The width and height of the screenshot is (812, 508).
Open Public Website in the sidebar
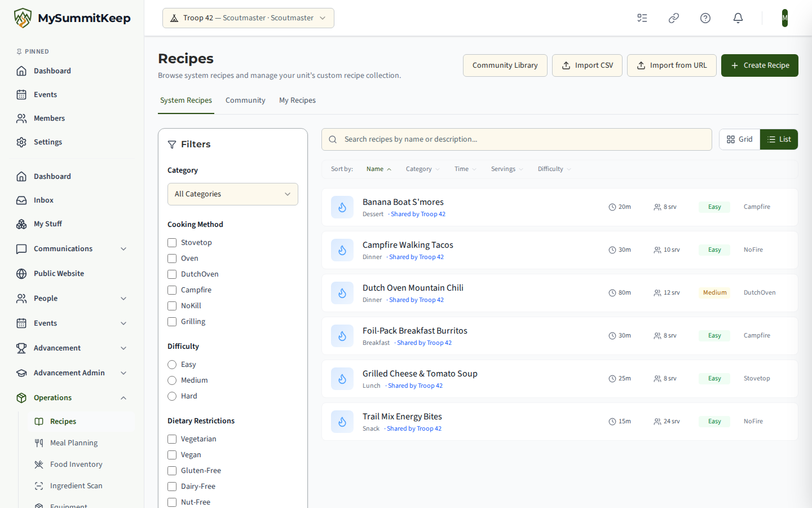pyautogui.click(x=72, y=274)
